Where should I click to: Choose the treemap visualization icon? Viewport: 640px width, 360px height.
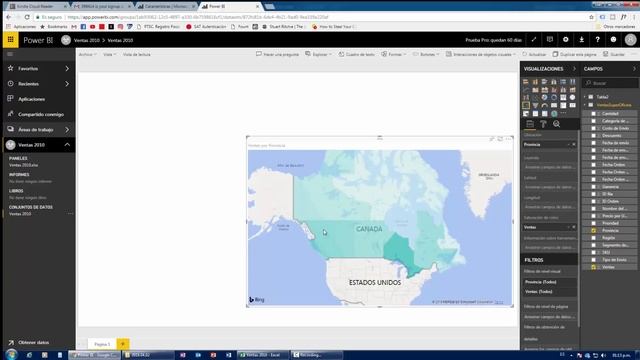[x=563, y=98]
